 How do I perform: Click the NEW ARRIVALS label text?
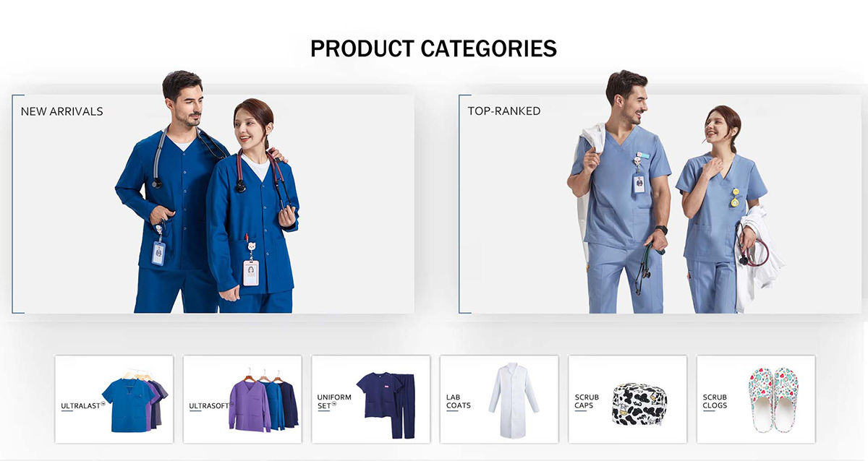click(61, 111)
